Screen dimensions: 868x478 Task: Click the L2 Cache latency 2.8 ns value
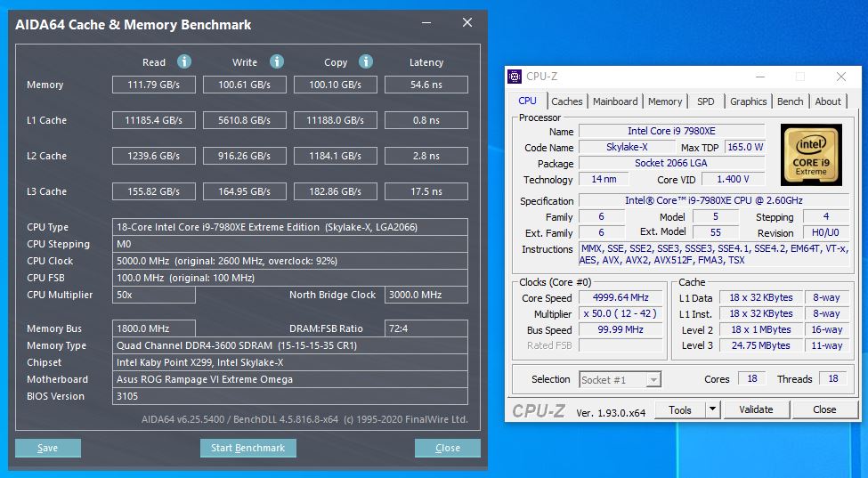(x=426, y=156)
